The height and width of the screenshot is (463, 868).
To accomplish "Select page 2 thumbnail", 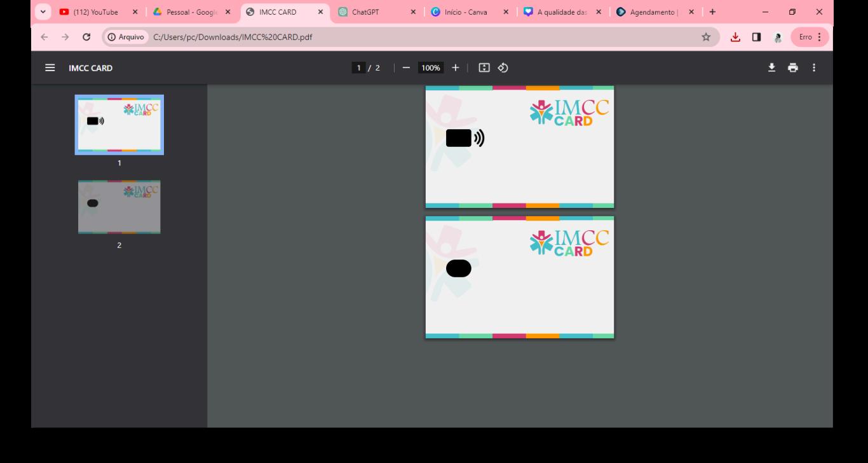I will 119,207.
